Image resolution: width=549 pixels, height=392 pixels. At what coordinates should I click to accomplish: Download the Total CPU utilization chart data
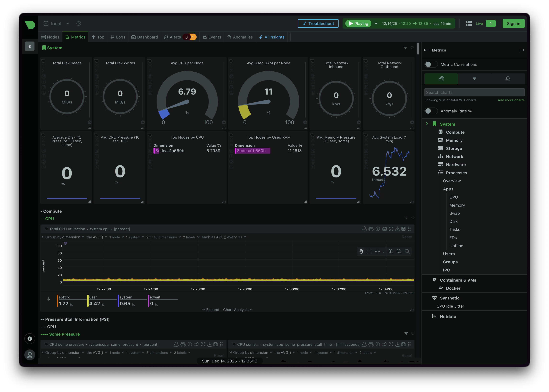[398, 229]
